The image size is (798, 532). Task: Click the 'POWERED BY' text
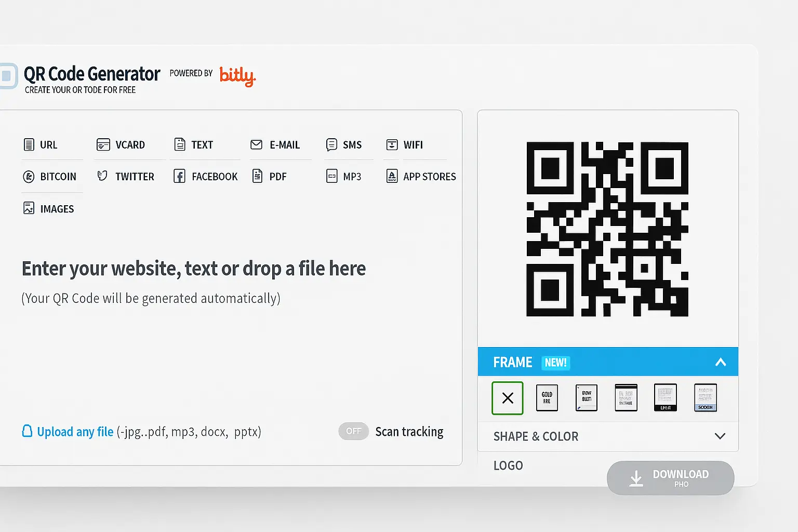(191, 73)
